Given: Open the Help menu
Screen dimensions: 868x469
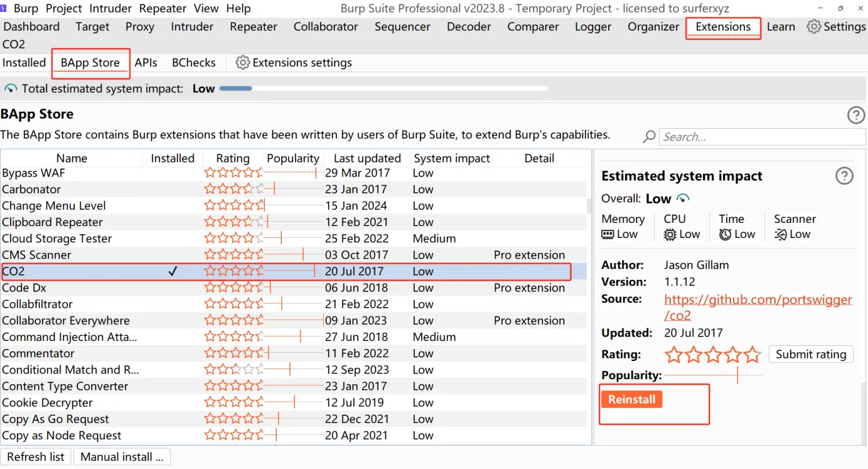Looking at the screenshot, I should tap(238, 8).
